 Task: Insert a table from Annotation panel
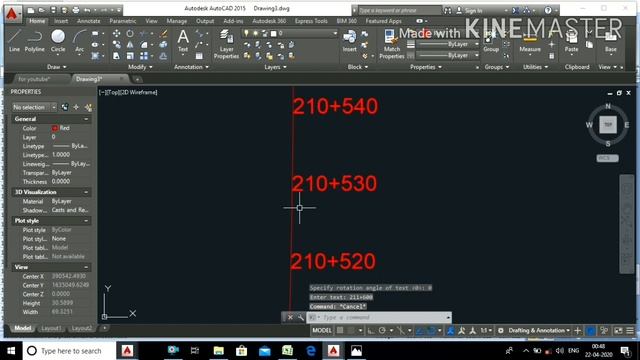point(199,56)
